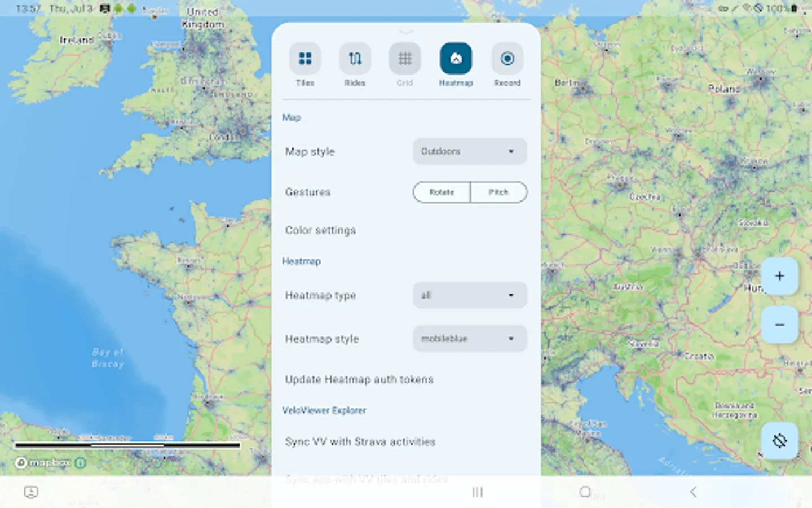Toggle the Rotate gesture

click(x=442, y=192)
